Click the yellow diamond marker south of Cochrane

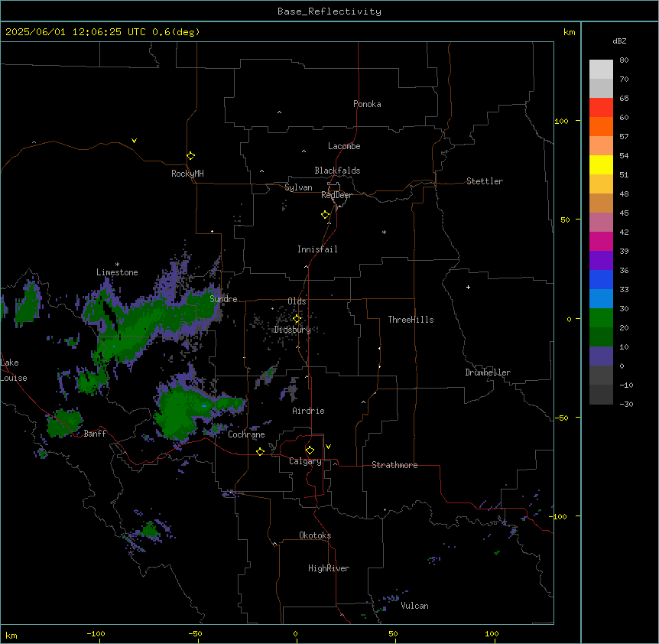pyautogui.click(x=260, y=452)
